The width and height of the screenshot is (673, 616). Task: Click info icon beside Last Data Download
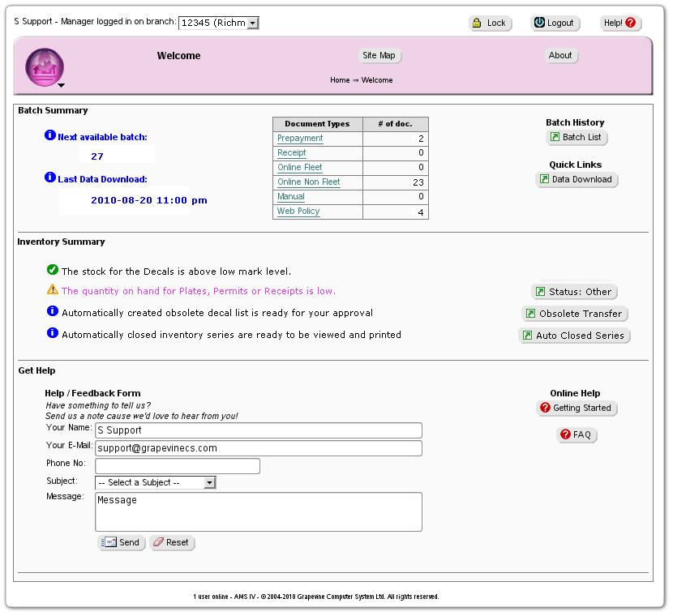pos(50,178)
